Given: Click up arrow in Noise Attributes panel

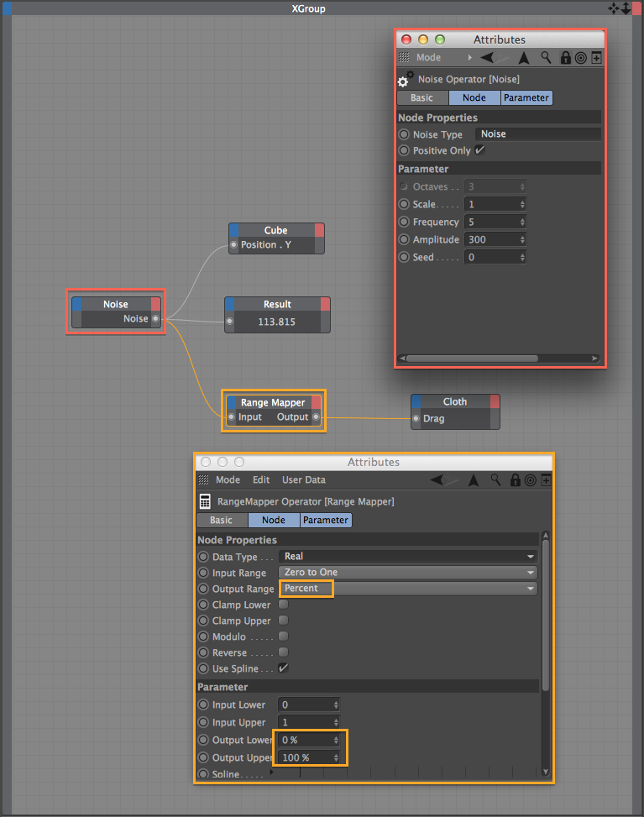Looking at the screenshot, I should pos(524,58).
